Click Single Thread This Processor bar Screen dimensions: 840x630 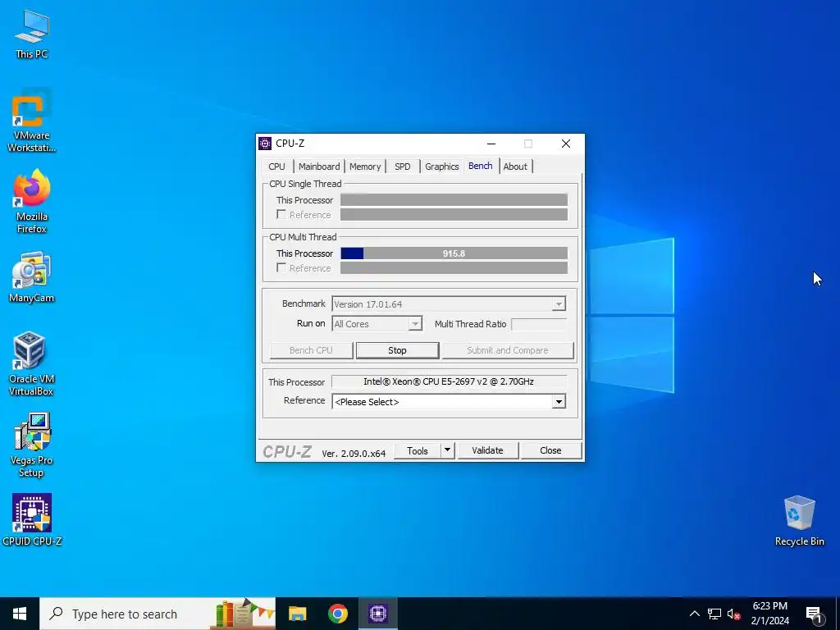tap(454, 200)
